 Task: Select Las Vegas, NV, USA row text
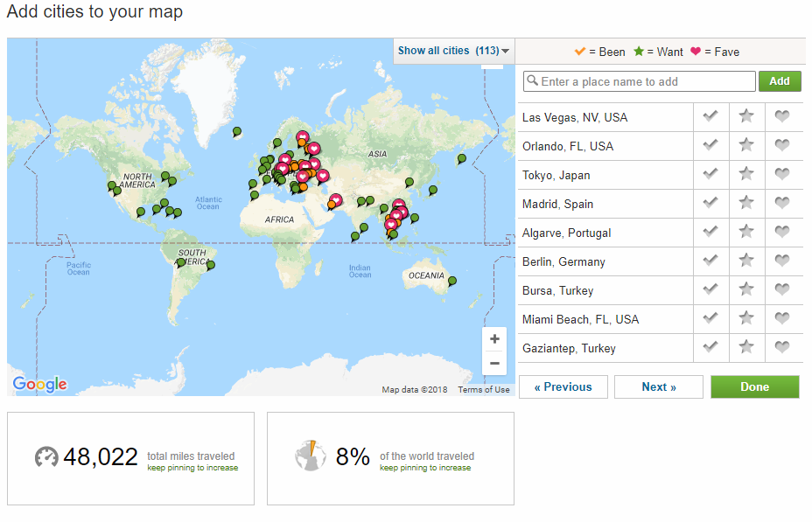point(575,117)
